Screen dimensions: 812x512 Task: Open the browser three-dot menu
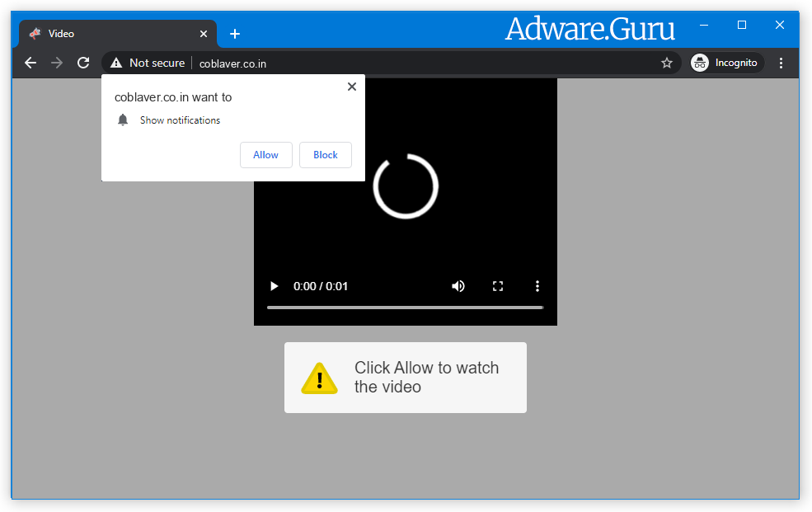[781, 63]
